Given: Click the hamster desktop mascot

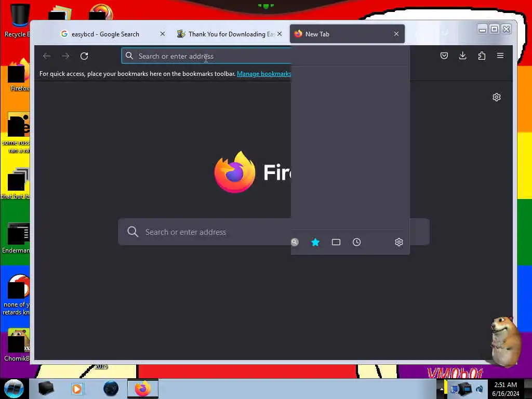Looking at the screenshot, I should [506, 341].
